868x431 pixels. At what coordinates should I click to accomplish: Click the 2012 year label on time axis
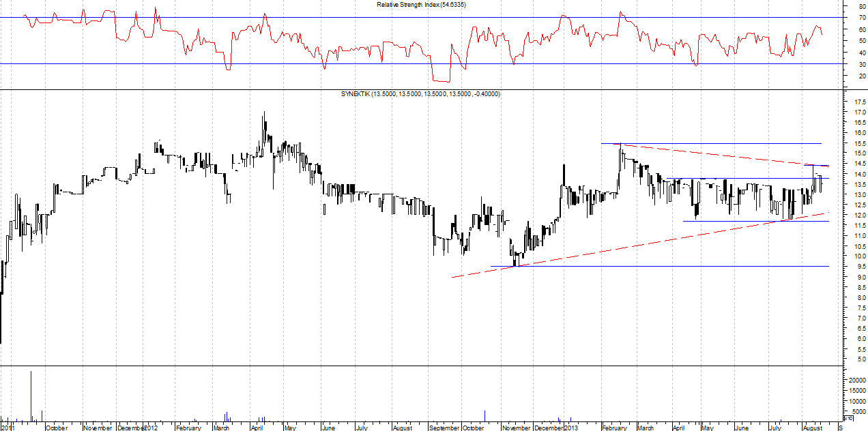point(150,428)
